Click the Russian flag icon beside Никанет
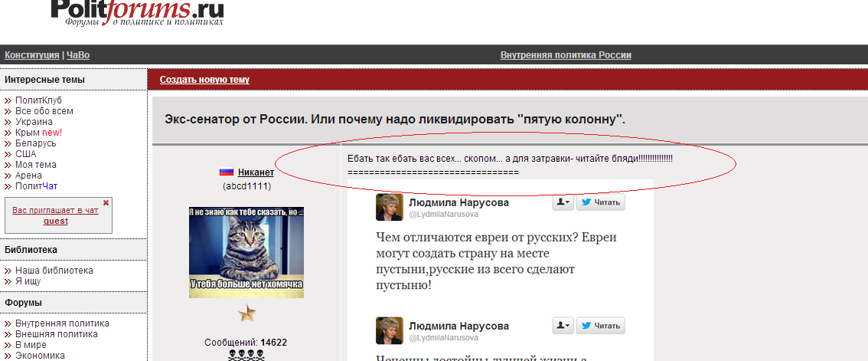The height and width of the screenshot is (361, 868). [x=227, y=172]
